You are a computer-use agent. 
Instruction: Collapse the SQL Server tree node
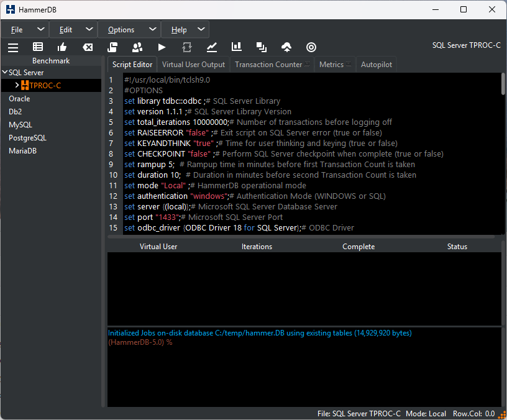(5, 72)
